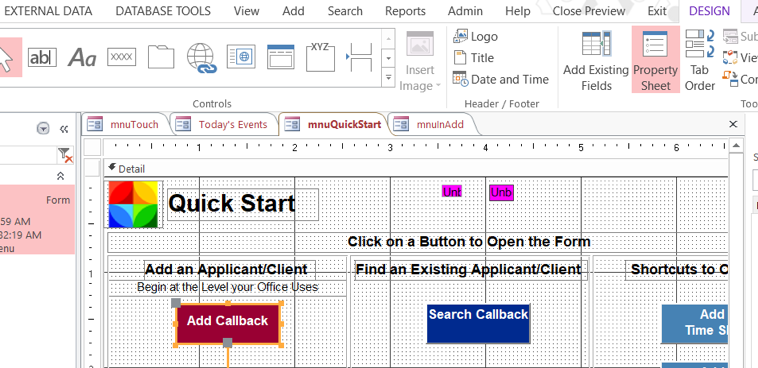
Task: Select the Hyperlink control icon
Action: (201, 58)
